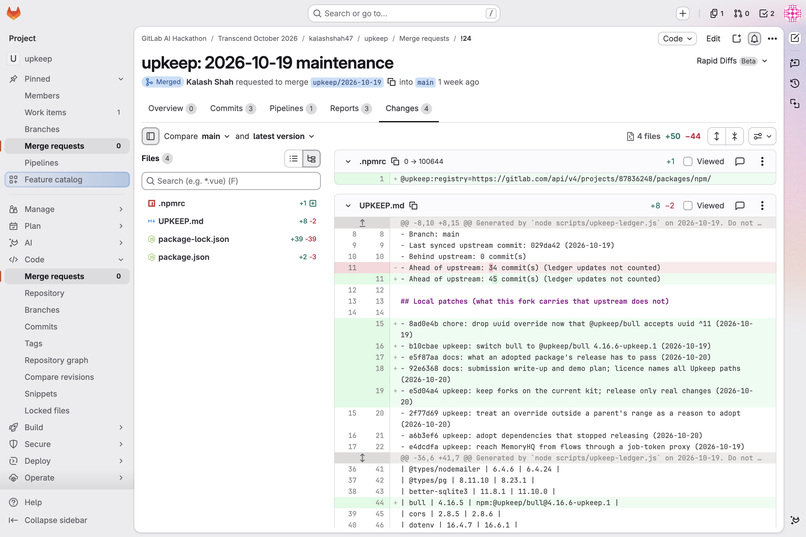The height and width of the screenshot is (537, 806).
Task: Switch to the Overview tab
Action: coord(171,108)
